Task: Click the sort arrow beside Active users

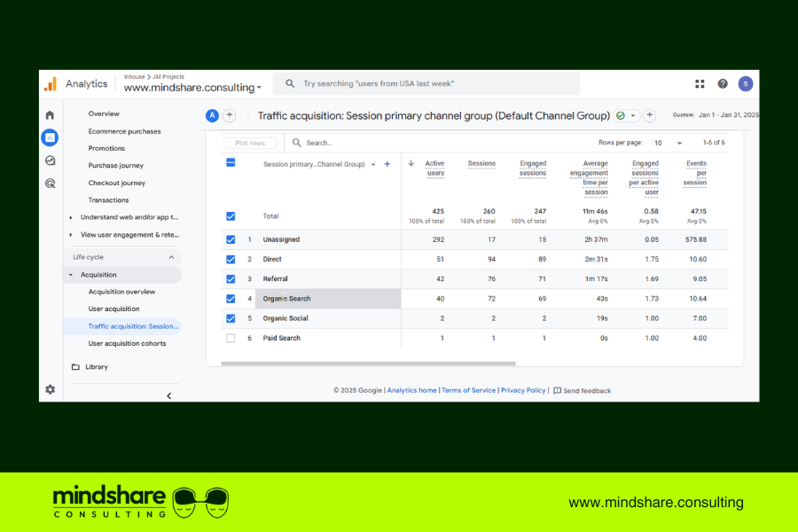Action: click(x=411, y=163)
